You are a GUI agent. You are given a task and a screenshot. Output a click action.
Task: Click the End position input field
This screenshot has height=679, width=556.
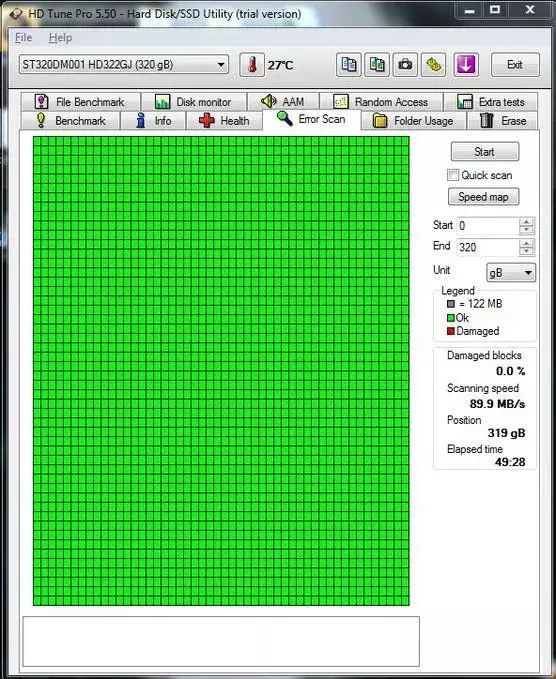tap(488, 248)
